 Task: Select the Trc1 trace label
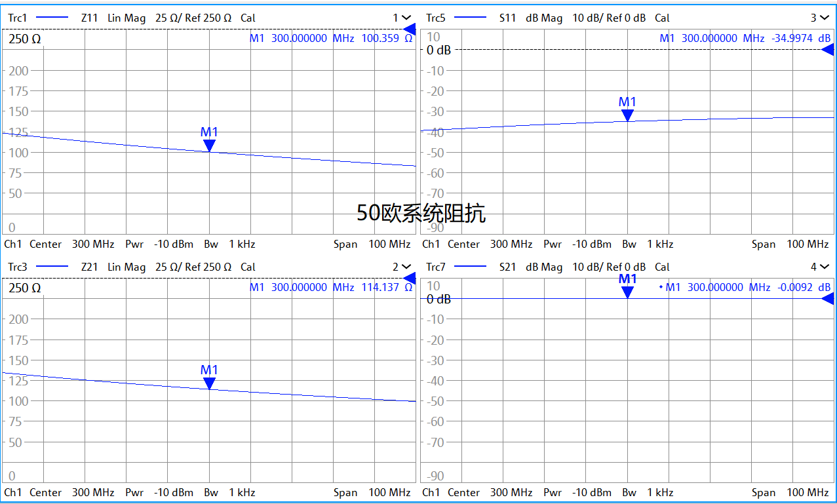point(18,18)
